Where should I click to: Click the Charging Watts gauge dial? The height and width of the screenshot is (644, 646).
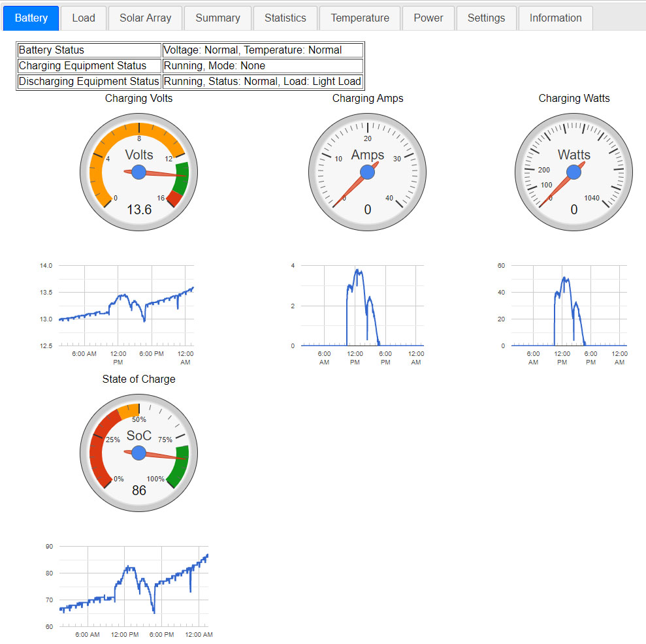pyautogui.click(x=574, y=172)
